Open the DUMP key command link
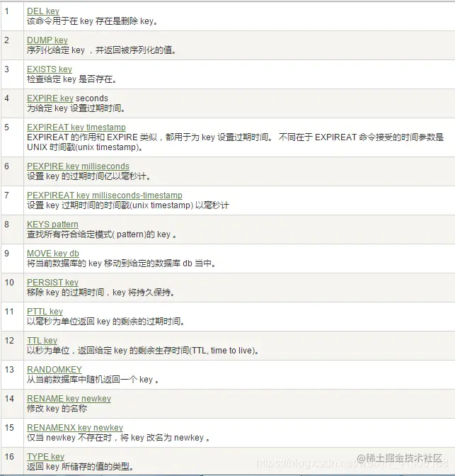 point(47,40)
